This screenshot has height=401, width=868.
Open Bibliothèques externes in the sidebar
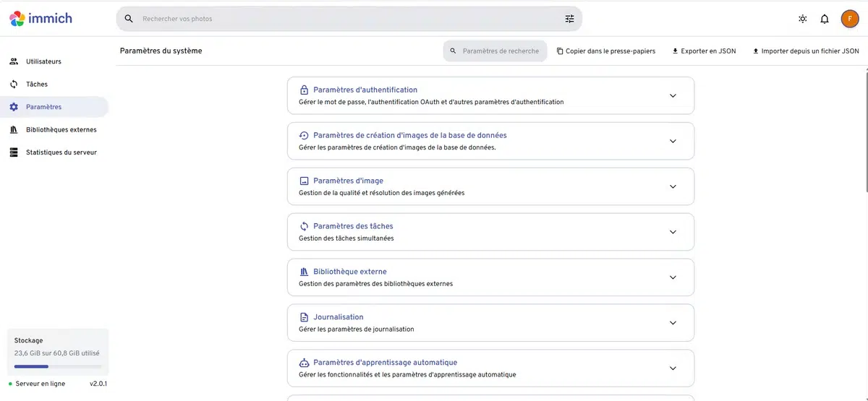click(x=54, y=130)
